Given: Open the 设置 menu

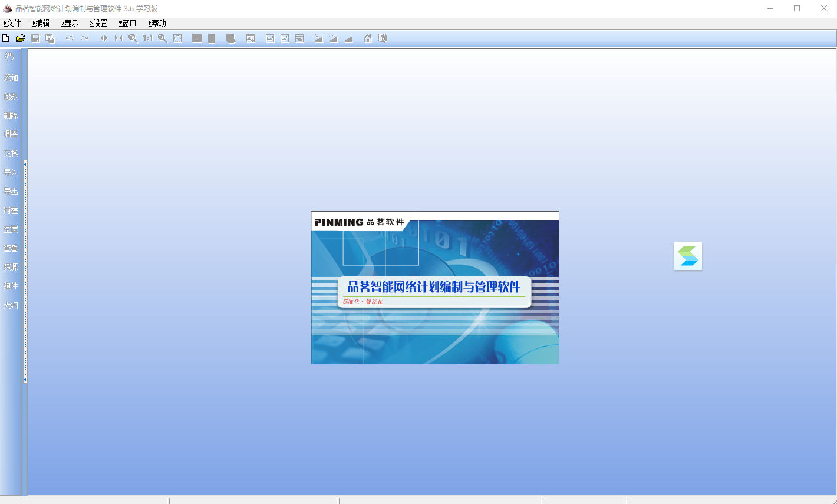Looking at the screenshot, I should [98, 23].
